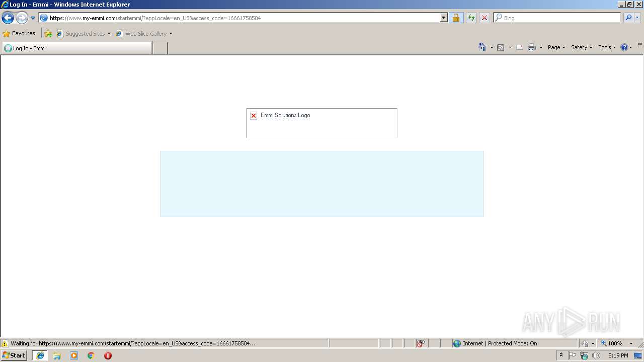
Task: Open the recent pages dropdown arrow
Action: 33,18
